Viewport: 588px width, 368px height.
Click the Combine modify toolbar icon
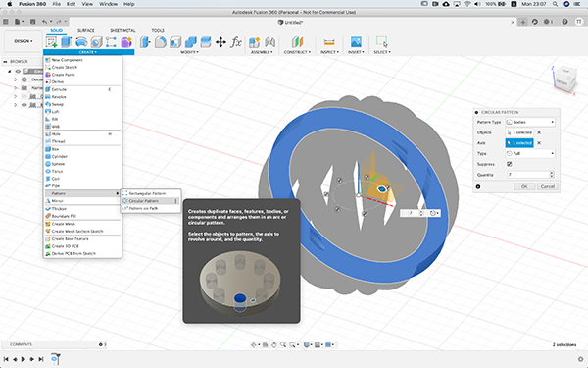point(190,41)
